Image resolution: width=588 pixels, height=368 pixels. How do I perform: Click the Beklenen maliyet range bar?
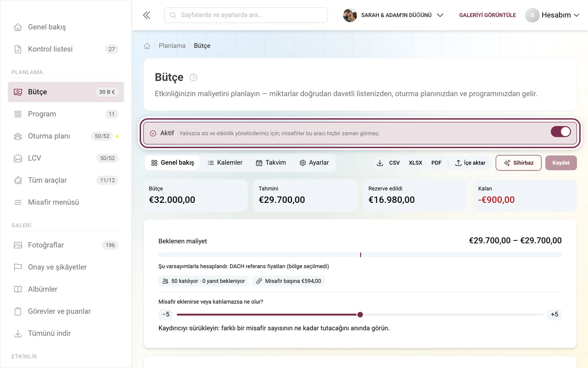360,255
